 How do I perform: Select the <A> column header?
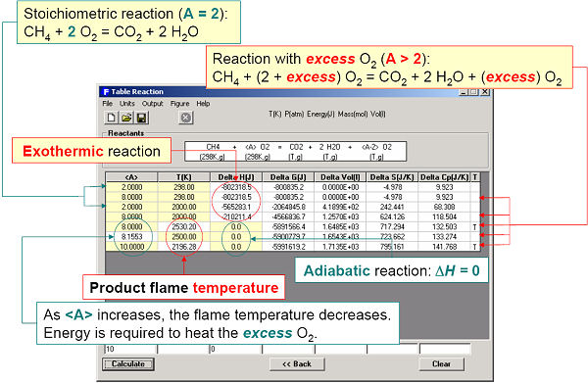coord(131,177)
